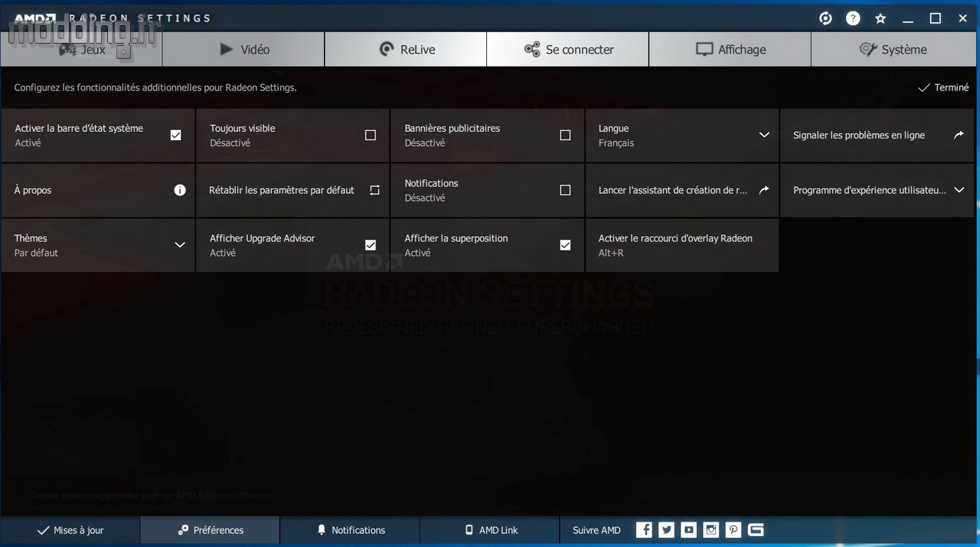Enable the Notifications checkbox tile
980x547 pixels.
[x=565, y=190]
